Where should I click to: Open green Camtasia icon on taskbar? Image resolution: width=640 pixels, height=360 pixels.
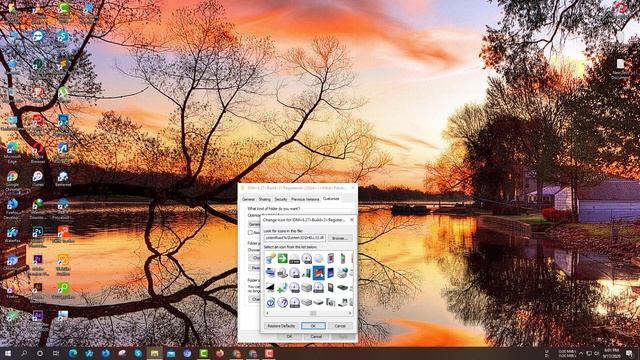point(203,353)
